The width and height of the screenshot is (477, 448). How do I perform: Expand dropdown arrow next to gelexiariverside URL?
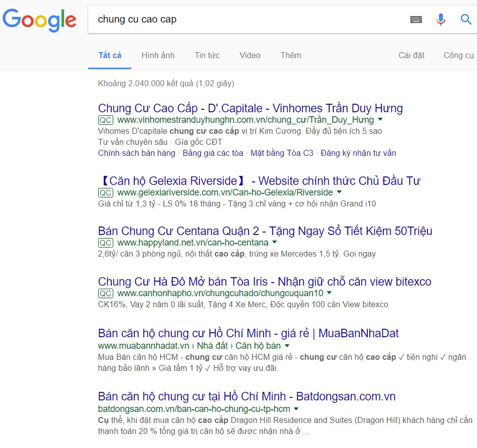point(340,192)
